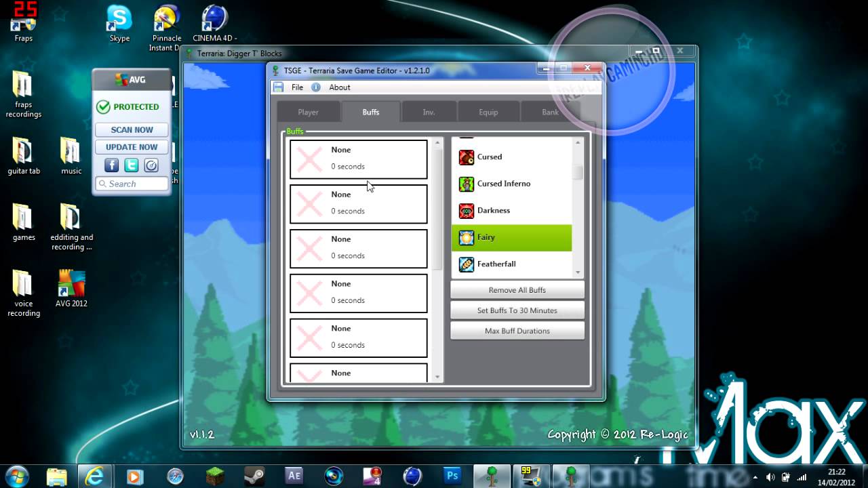
Task: Select the Cursed Inferno list entry text
Action: (504, 184)
